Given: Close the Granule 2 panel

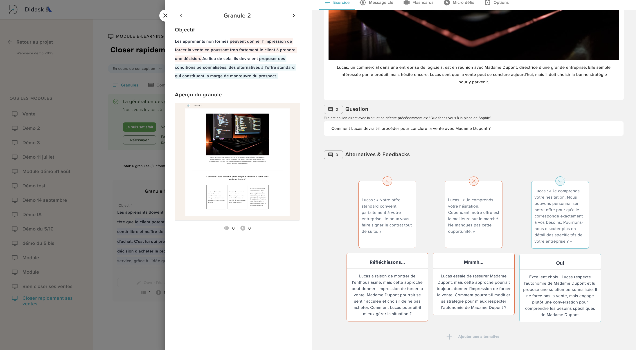Looking at the screenshot, I should tap(165, 16).
